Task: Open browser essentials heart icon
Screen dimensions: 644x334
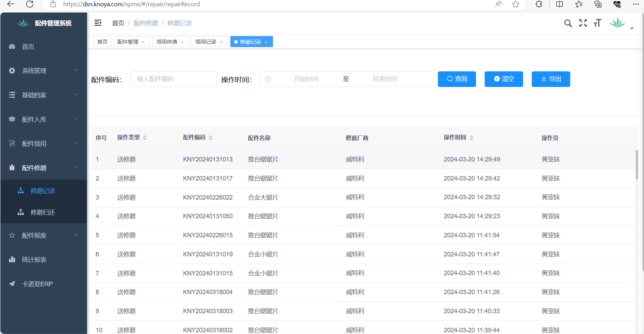Action: click(x=617, y=4)
